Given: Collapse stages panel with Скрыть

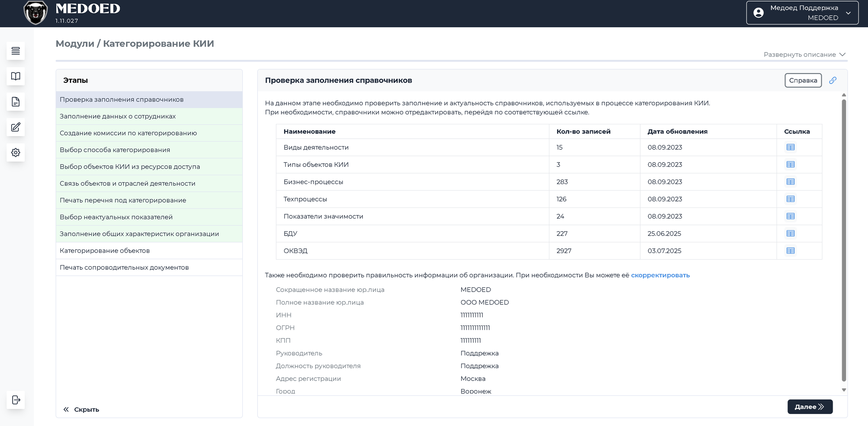Looking at the screenshot, I should [x=81, y=409].
